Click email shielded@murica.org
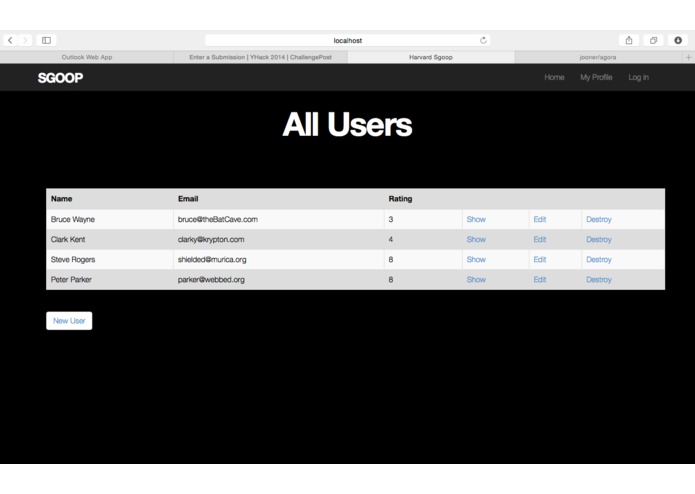Image resolution: width=695 pixels, height=494 pixels. coord(212,260)
